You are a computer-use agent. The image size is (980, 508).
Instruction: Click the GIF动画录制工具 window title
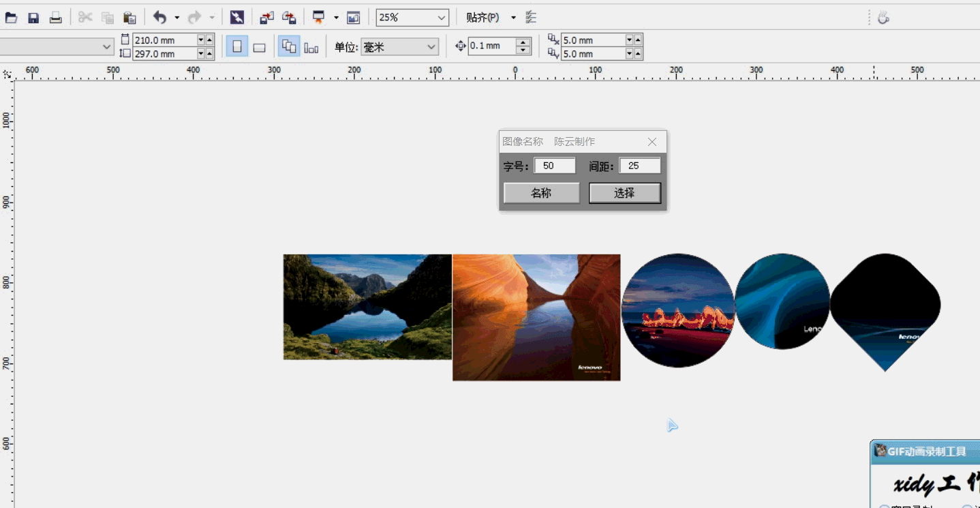927,451
